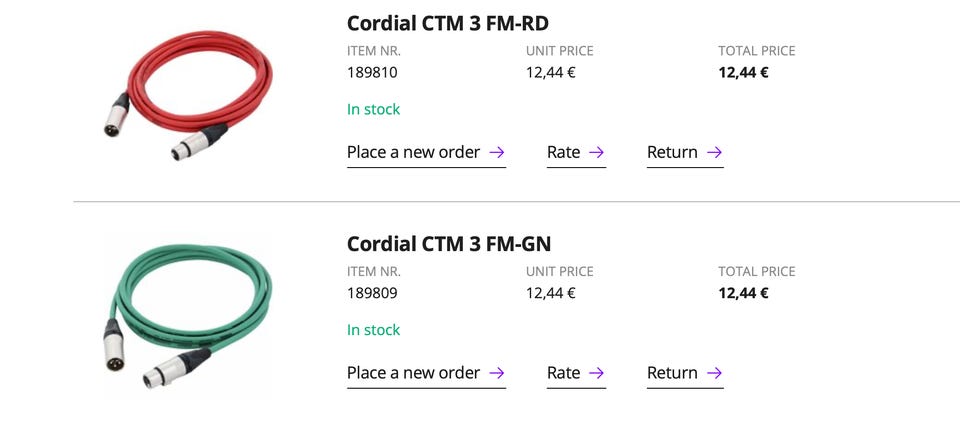Image resolution: width=960 pixels, height=421 pixels.
Task: Click item number 189809
Action: pyautogui.click(x=372, y=293)
